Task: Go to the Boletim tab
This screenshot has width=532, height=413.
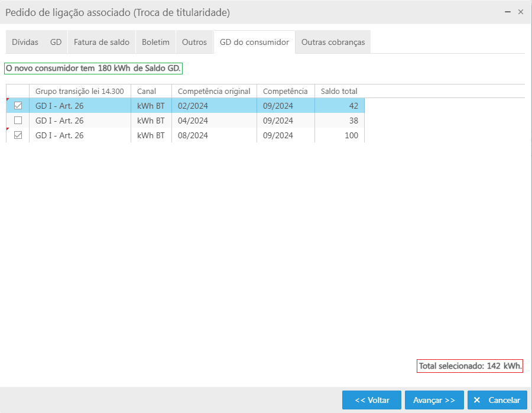Action: (155, 42)
